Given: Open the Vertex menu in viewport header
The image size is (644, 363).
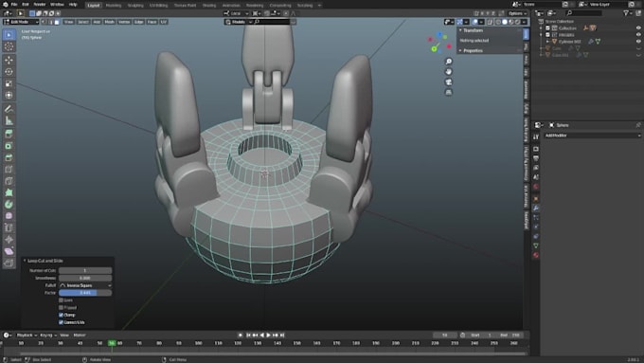Looking at the screenshot, I should coord(124,22).
